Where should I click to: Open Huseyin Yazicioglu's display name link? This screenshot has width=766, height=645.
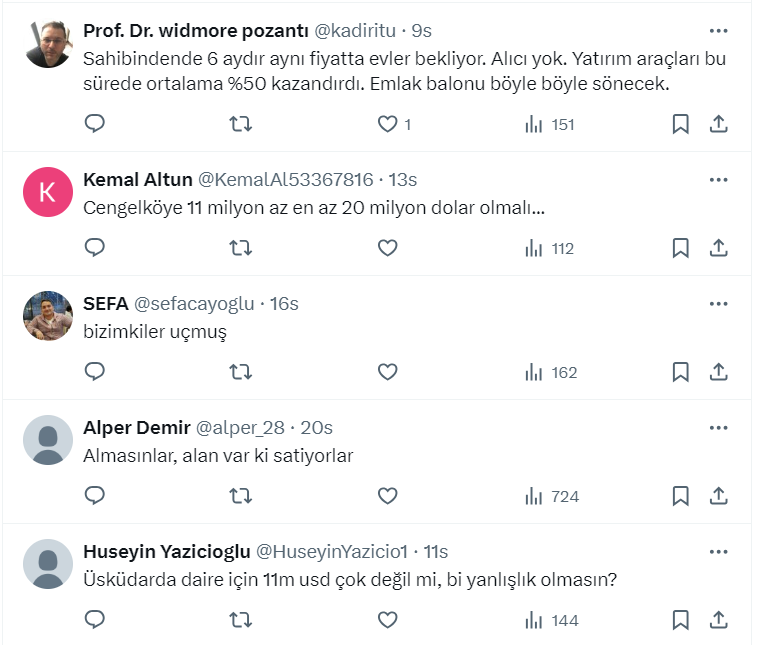click(166, 552)
